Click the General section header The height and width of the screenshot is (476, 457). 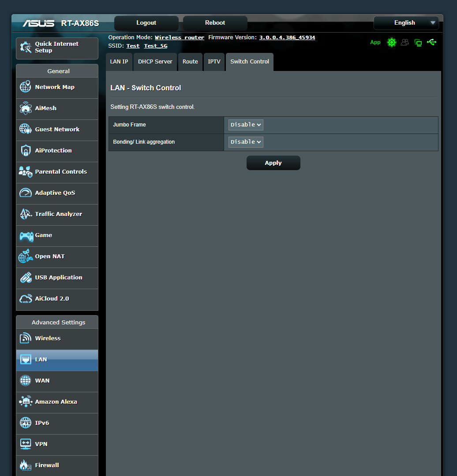[x=58, y=71]
